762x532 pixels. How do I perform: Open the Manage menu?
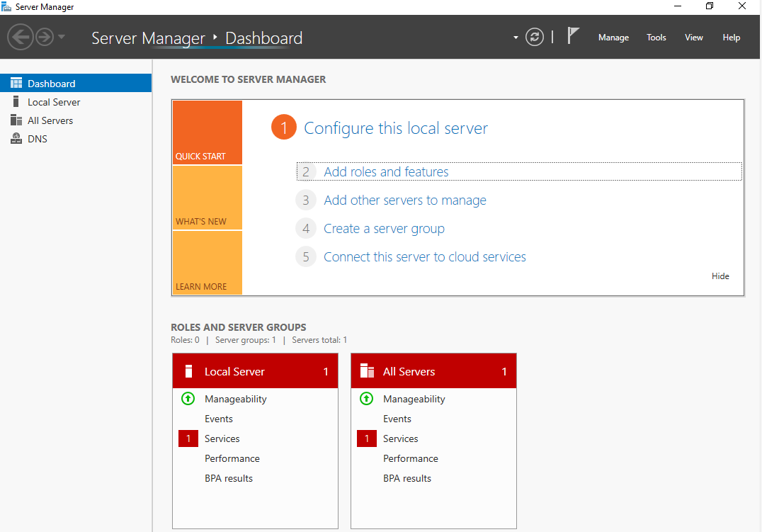point(613,38)
